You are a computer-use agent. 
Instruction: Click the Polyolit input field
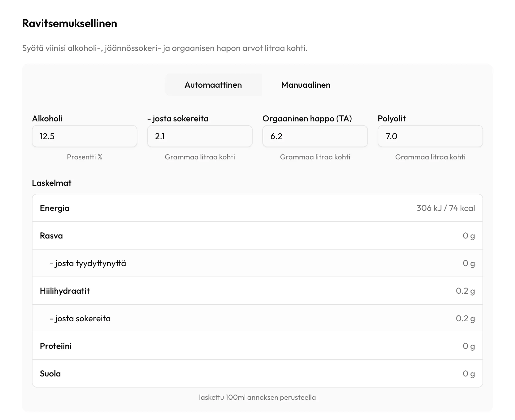click(430, 136)
